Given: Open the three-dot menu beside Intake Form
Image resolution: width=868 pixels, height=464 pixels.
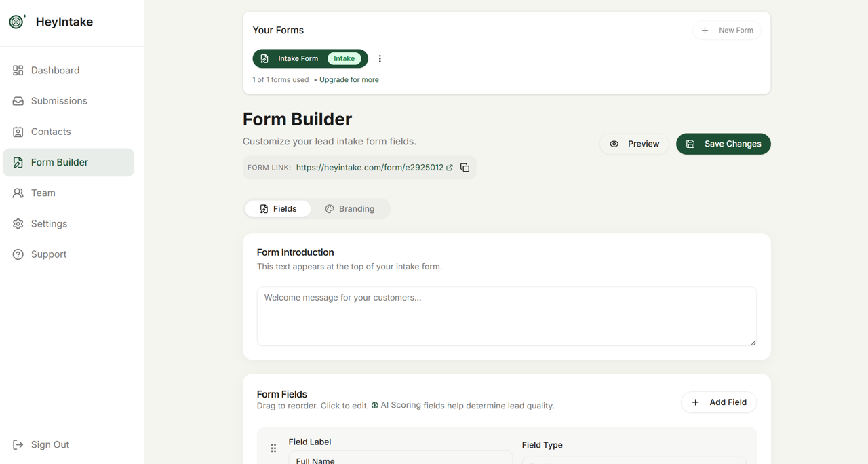Looking at the screenshot, I should pos(380,58).
